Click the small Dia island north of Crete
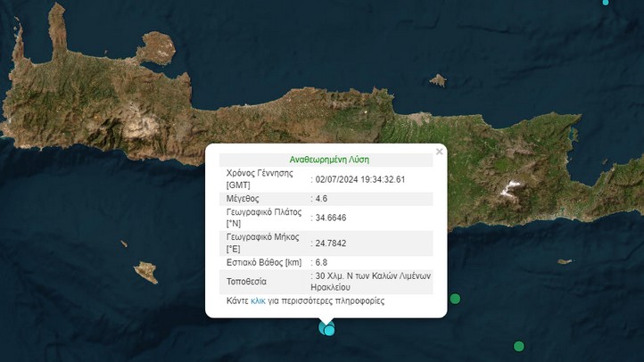644x362 pixels. point(437,80)
